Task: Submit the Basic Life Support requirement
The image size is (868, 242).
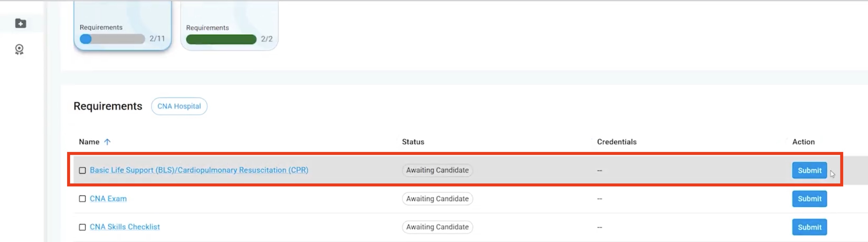Action: pyautogui.click(x=809, y=171)
